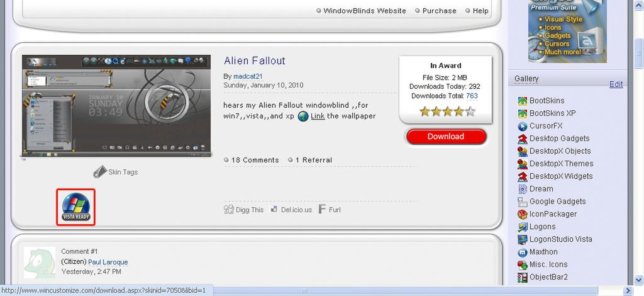Viewport: 644px width, 296px height.
Task: Open the WindowBlinds Website link
Action: (x=365, y=11)
